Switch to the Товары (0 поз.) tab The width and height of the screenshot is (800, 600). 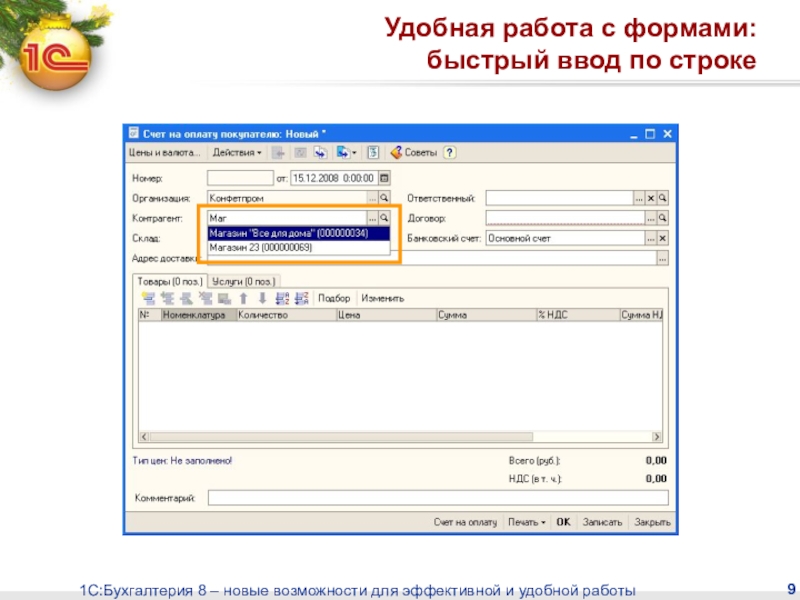click(169, 282)
